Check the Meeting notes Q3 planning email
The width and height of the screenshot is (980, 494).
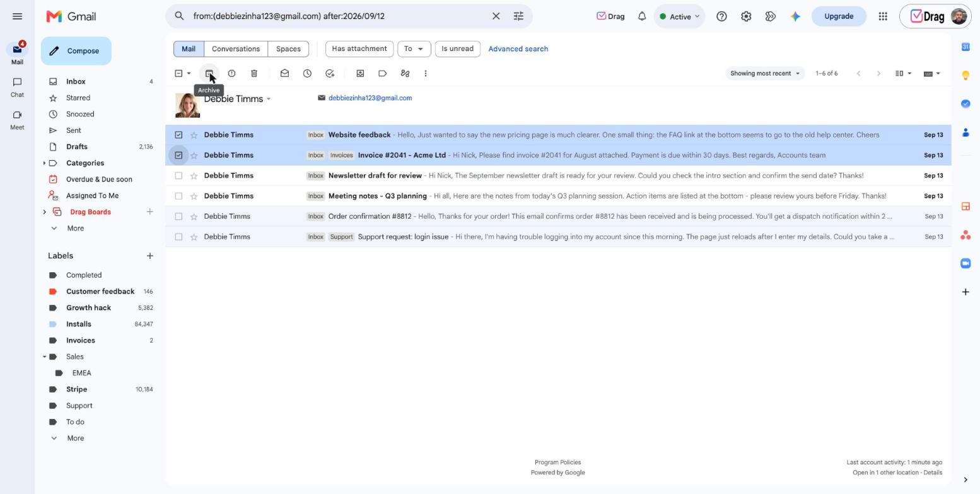(x=178, y=196)
